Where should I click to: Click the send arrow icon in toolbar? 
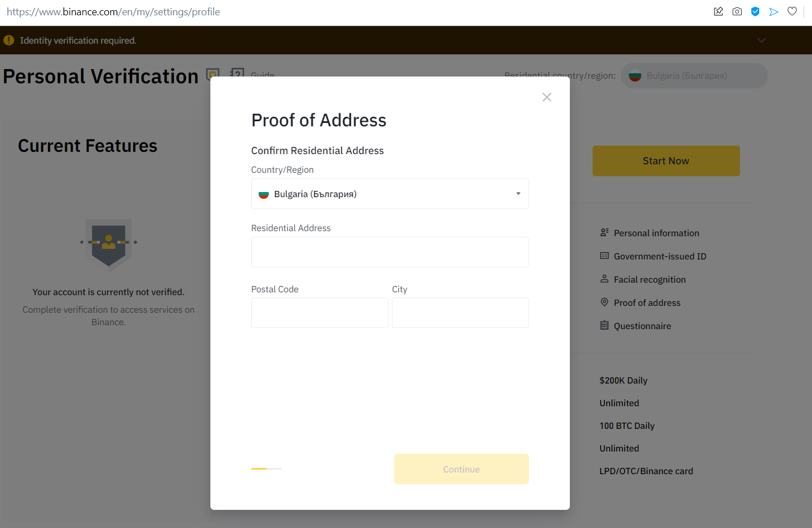[773, 11]
